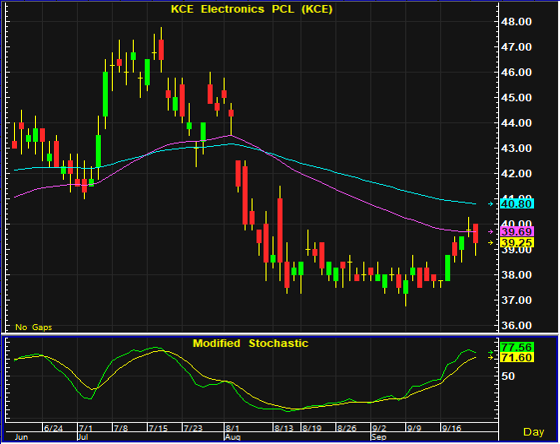Viewport: 560px width, 444px height.
Task: Click the 48.00 price axis label
Action: point(516,22)
